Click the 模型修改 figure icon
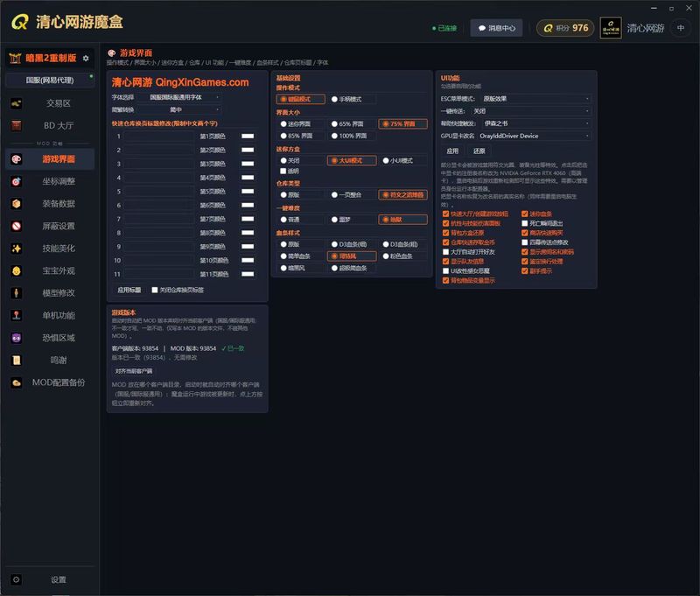The image size is (700, 596). point(16,293)
